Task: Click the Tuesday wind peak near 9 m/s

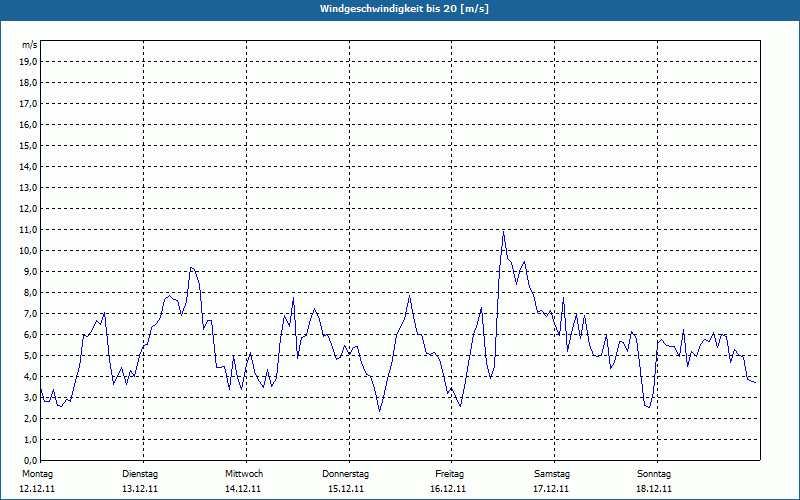Action: click(191, 267)
